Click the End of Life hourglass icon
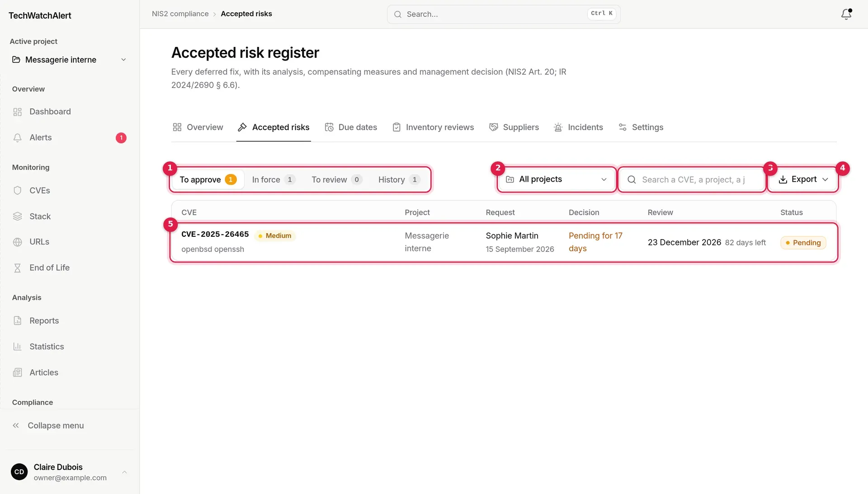The width and height of the screenshot is (868, 494). pyautogui.click(x=18, y=268)
